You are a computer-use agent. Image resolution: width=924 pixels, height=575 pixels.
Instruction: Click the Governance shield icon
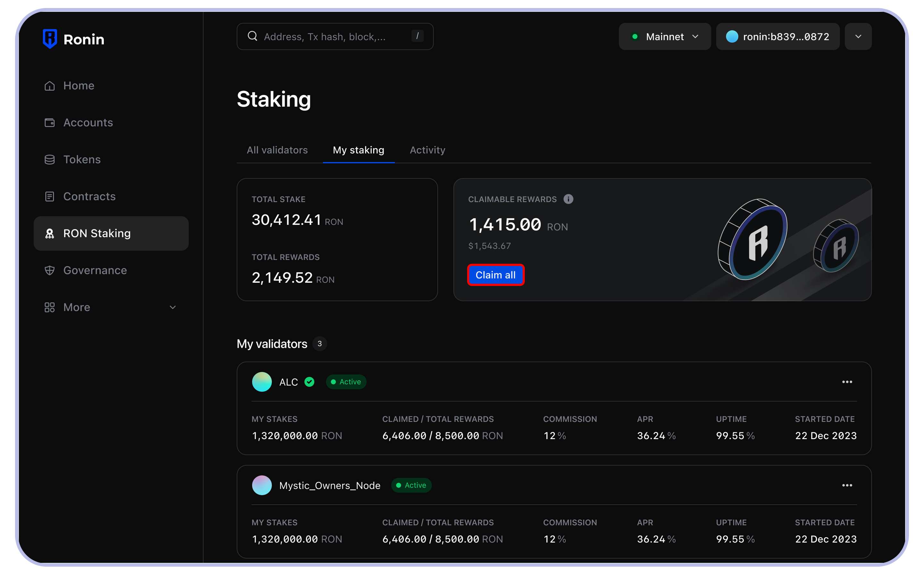pos(49,271)
